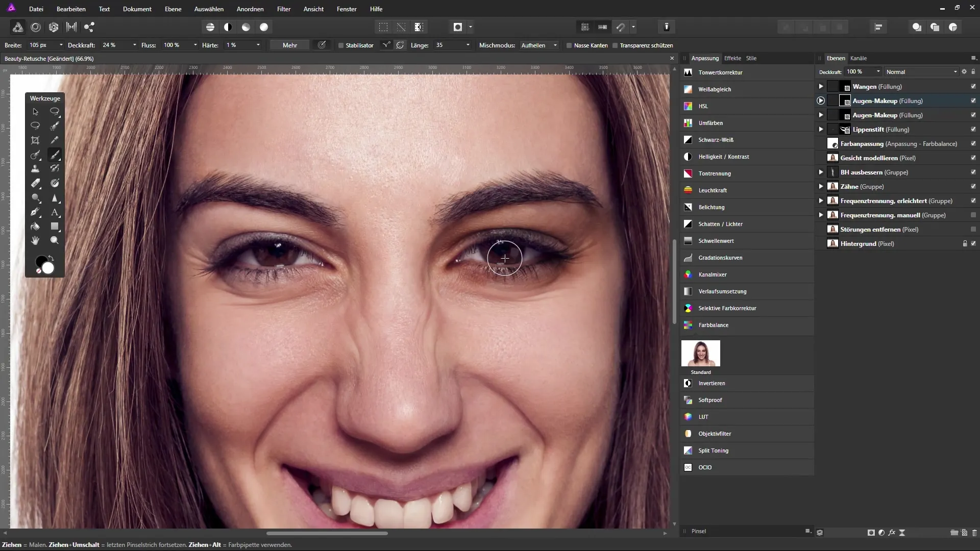Expand BH ausbessern group

(x=821, y=172)
